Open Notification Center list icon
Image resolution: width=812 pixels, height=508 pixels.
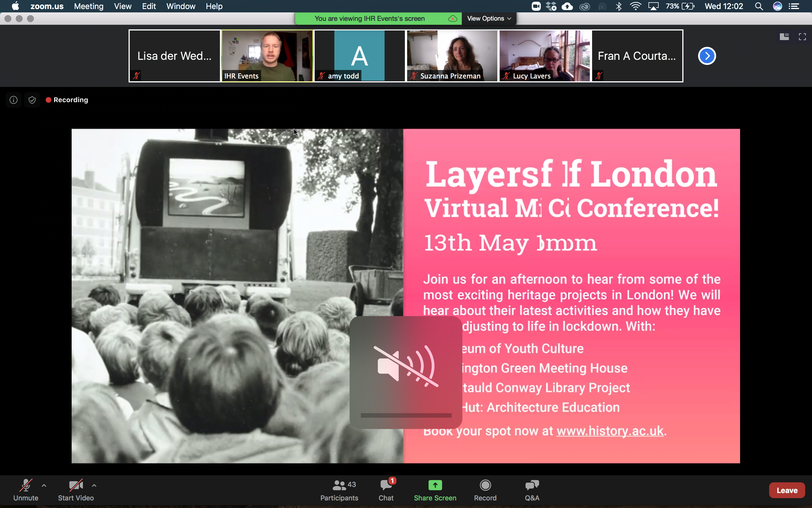(794, 6)
